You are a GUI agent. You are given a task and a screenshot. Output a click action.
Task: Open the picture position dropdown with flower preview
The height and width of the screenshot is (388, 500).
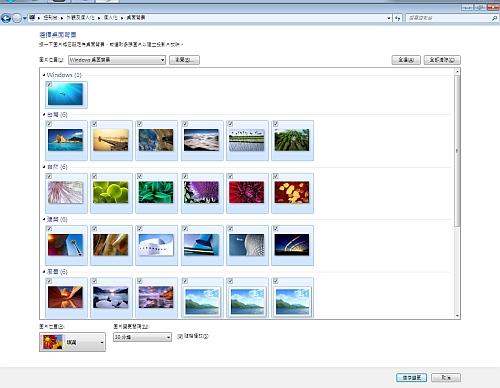[x=72, y=342]
